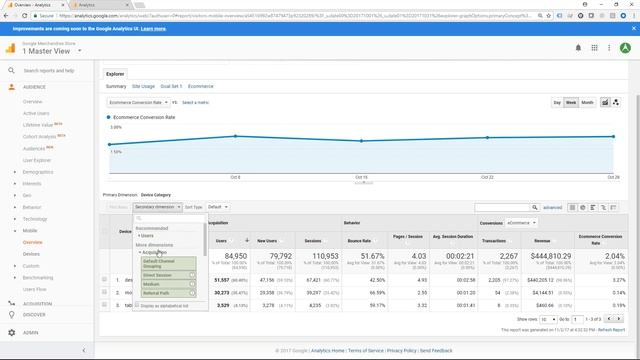Set graph interval to Week
640x360 pixels.
coord(571,102)
